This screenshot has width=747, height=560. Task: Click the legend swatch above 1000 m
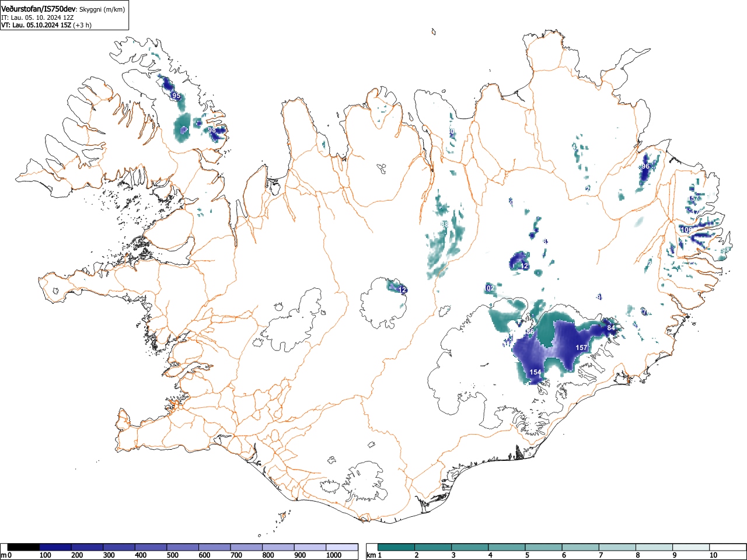point(342,547)
